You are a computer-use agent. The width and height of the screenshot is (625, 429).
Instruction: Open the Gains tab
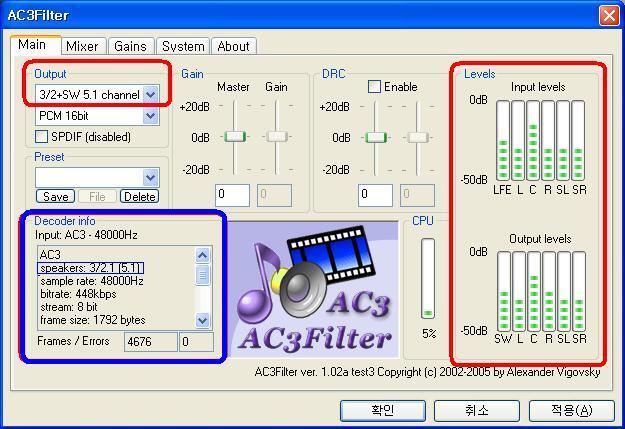click(x=130, y=46)
